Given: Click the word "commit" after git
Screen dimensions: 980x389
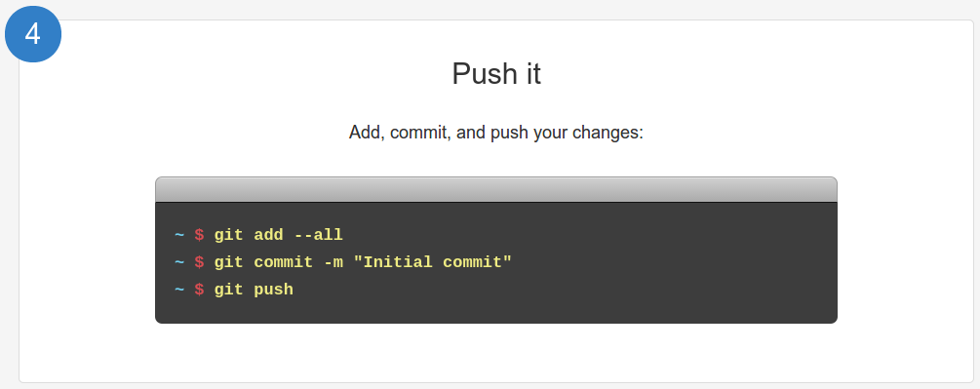Looking at the screenshot, I should tap(284, 262).
